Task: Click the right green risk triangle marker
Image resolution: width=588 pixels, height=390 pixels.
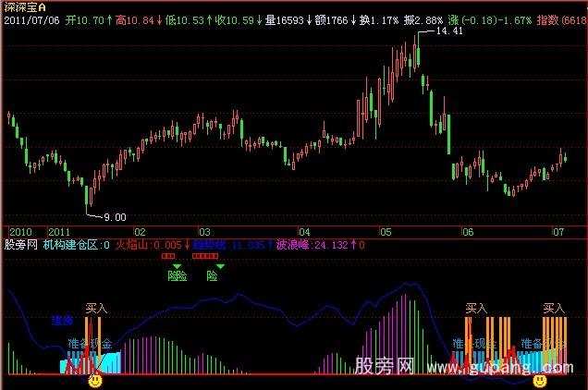Action: click(220, 266)
